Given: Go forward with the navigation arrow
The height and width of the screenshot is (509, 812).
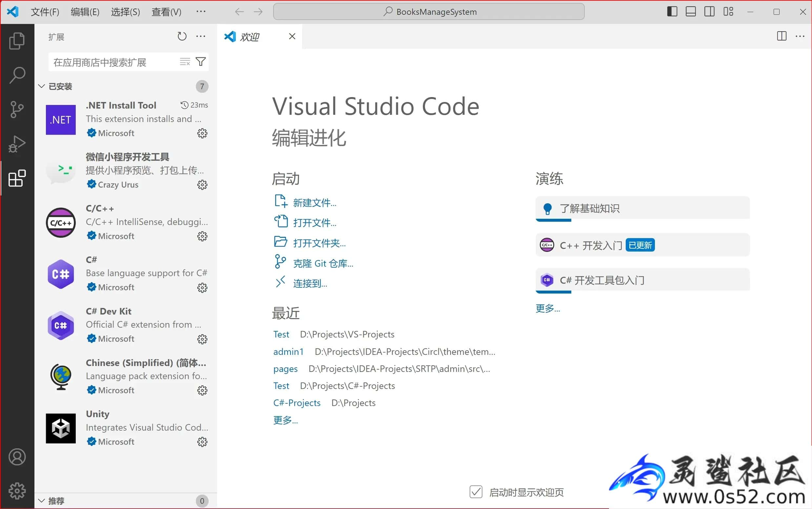Looking at the screenshot, I should 258,12.
